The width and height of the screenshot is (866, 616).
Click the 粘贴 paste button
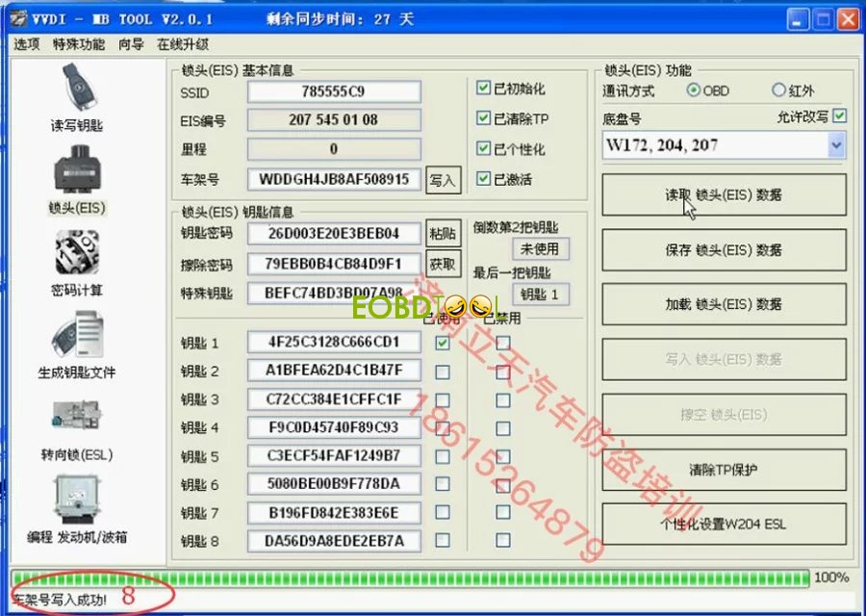(443, 234)
